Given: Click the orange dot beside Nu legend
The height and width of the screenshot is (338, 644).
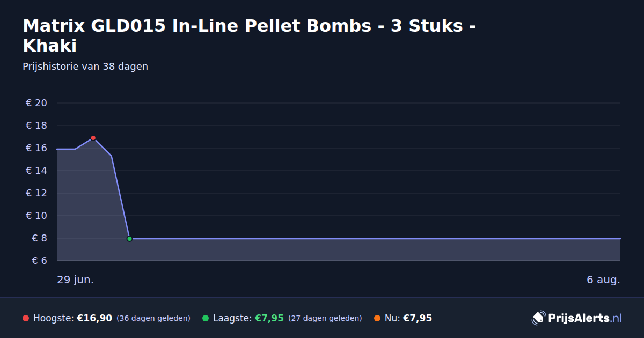Looking at the screenshot, I should point(377,318).
